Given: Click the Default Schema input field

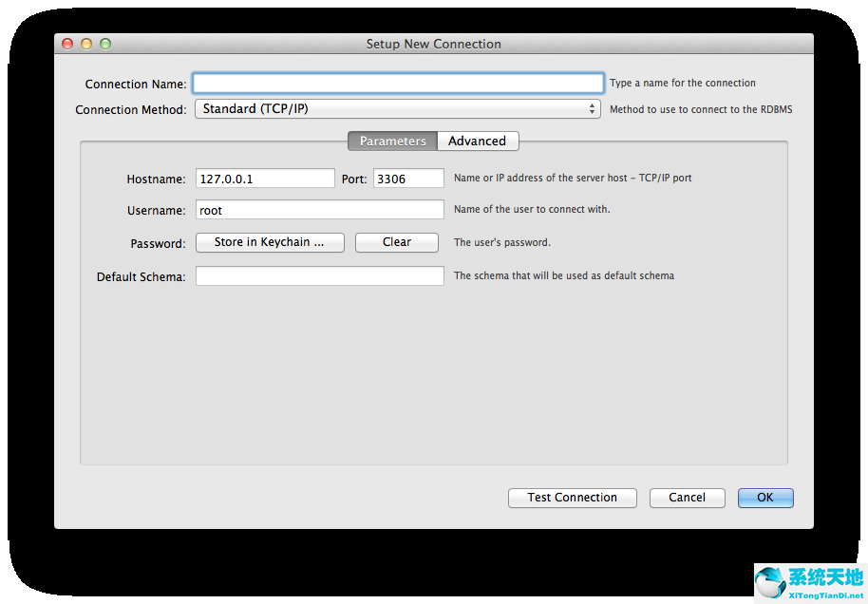Looking at the screenshot, I should point(319,275).
